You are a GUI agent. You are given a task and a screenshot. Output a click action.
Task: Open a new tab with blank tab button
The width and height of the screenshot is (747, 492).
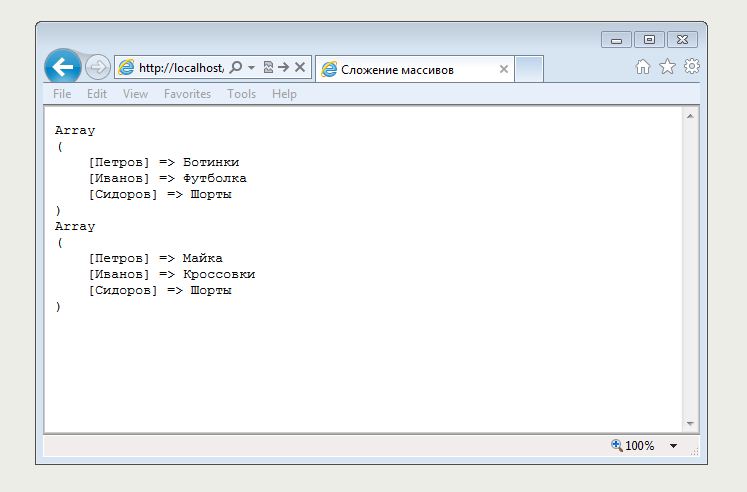tap(530, 69)
